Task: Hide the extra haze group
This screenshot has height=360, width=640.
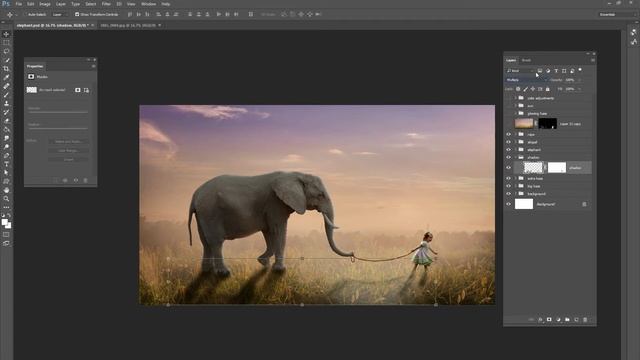Action: tap(509, 178)
